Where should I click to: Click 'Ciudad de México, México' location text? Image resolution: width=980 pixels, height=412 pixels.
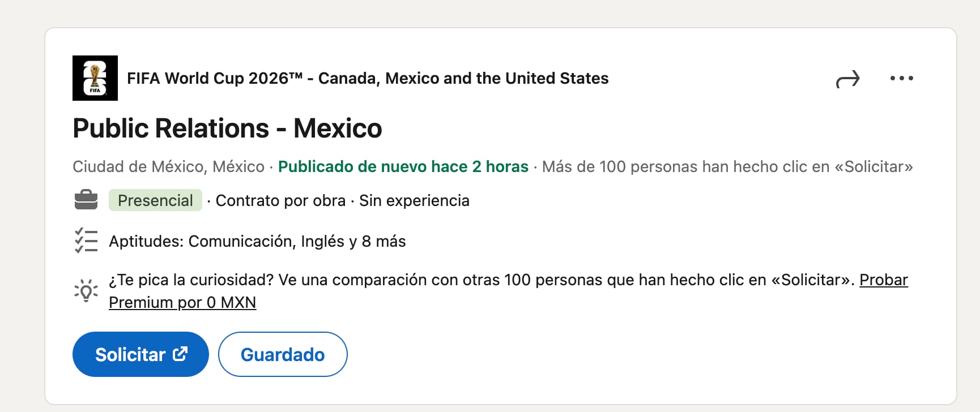pos(168,166)
